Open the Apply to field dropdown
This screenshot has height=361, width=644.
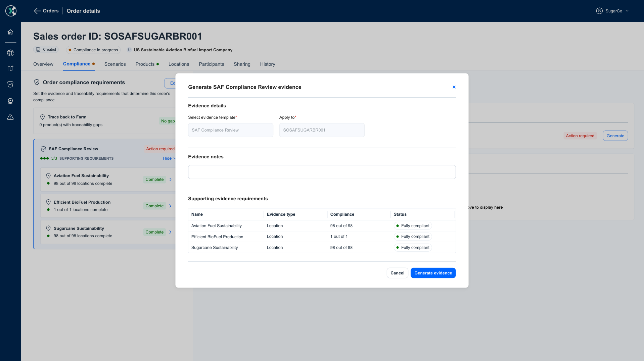click(322, 130)
